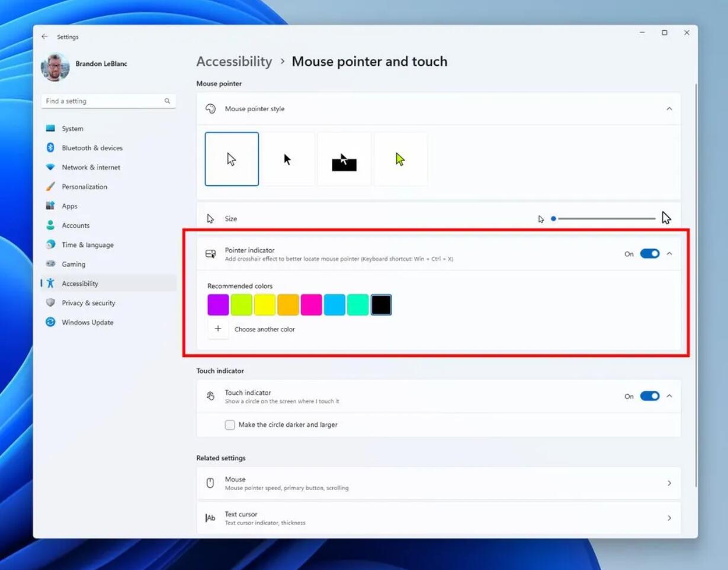Select the black mouse pointer style

288,159
